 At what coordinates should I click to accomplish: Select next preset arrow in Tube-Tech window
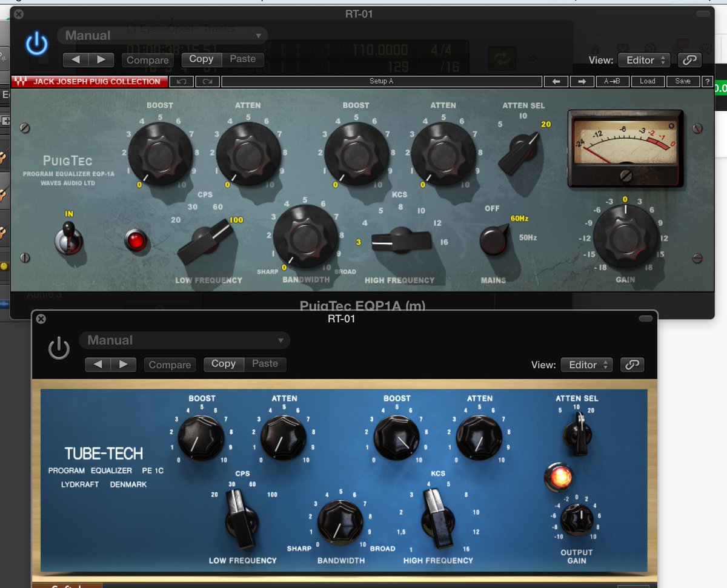pyautogui.click(x=123, y=364)
